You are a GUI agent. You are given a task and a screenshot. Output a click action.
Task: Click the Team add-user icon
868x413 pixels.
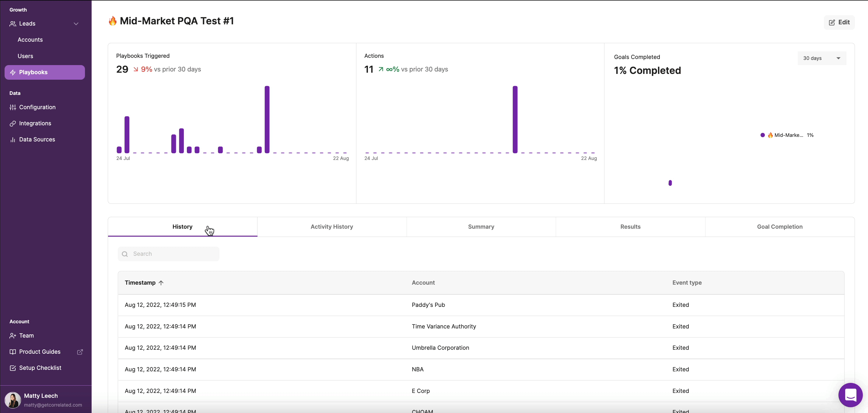(x=13, y=335)
